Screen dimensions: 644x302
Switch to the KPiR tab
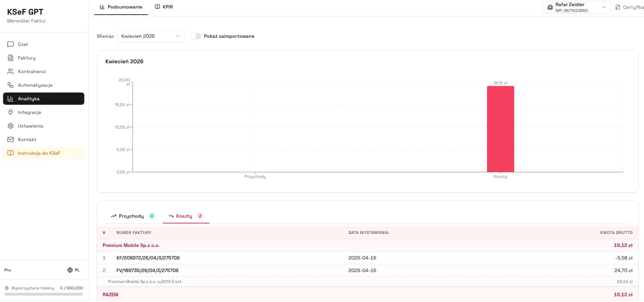164,7
